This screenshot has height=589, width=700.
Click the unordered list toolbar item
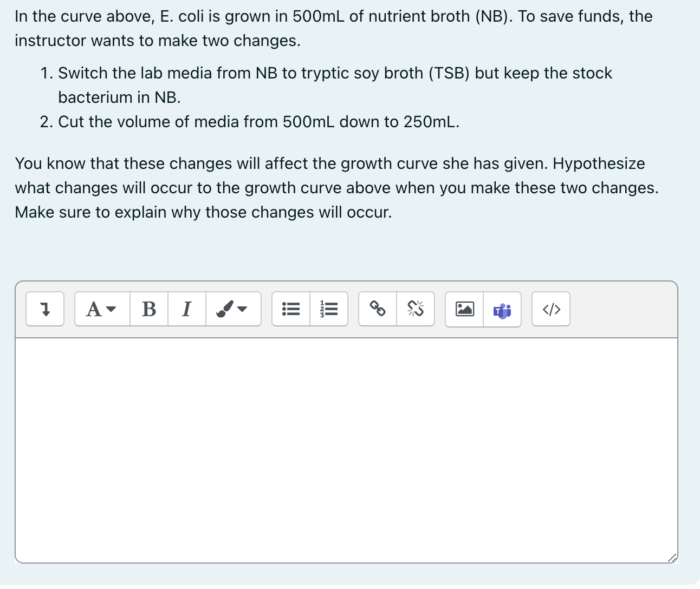click(x=290, y=309)
